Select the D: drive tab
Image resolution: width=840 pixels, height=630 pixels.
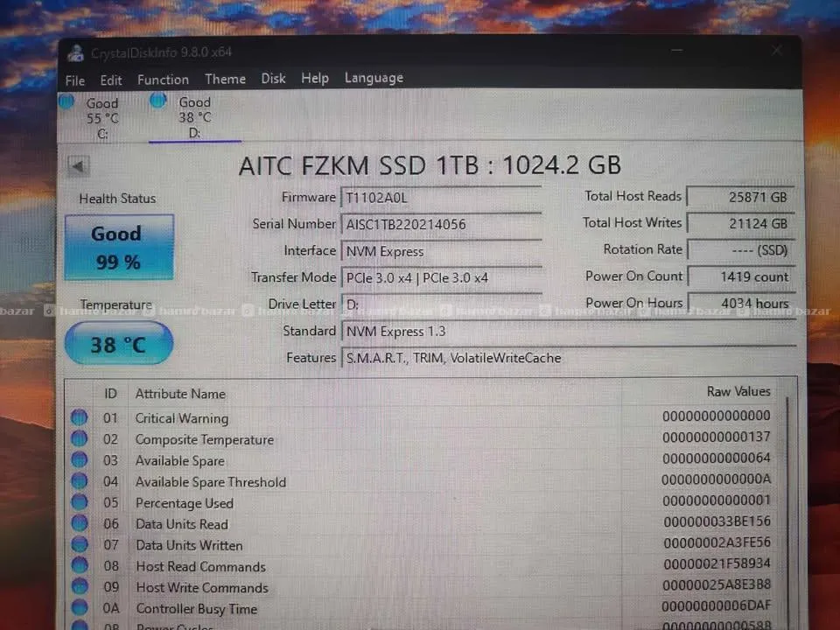(195, 116)
